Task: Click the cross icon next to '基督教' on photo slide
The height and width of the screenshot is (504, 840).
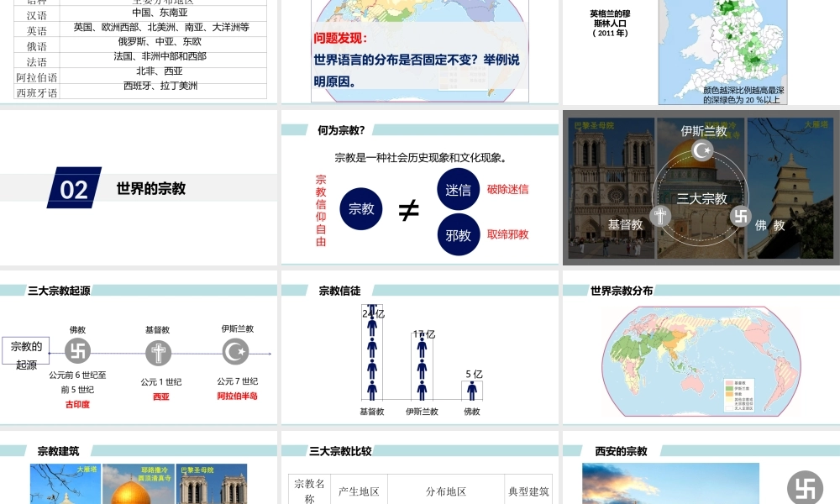Action: tap(660, 216)
